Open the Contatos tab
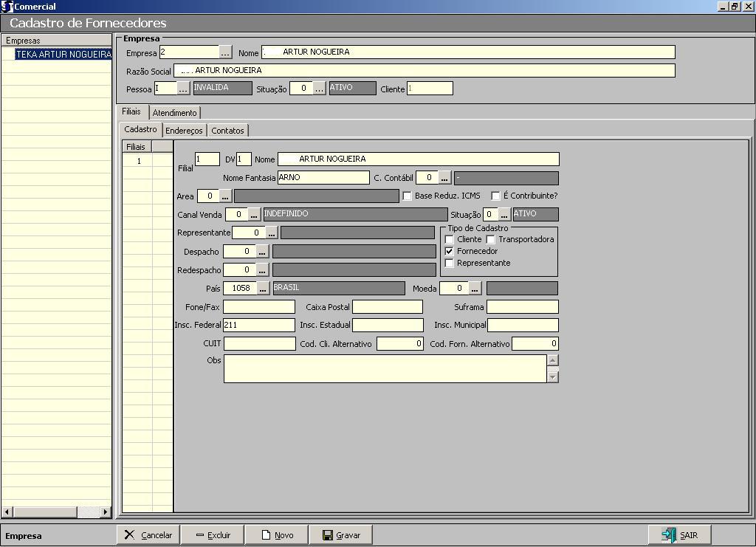This screenshot has width=756, height=547. [227, 131]
